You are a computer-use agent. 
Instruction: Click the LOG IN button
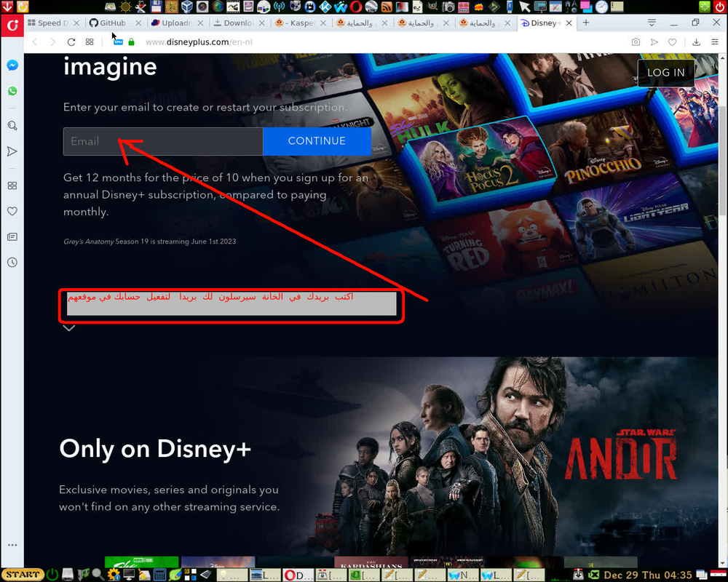point(666,73)
